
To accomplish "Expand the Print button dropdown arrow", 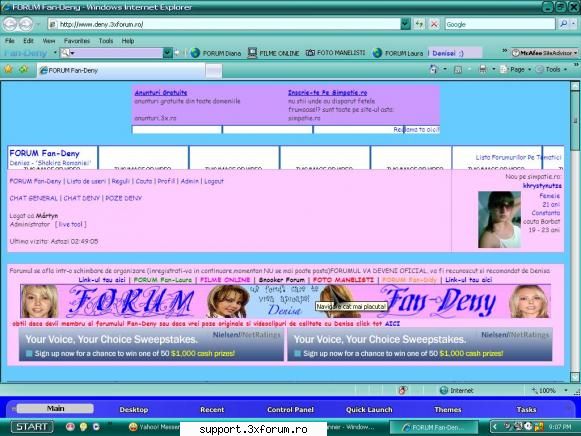I will [494, 69].
